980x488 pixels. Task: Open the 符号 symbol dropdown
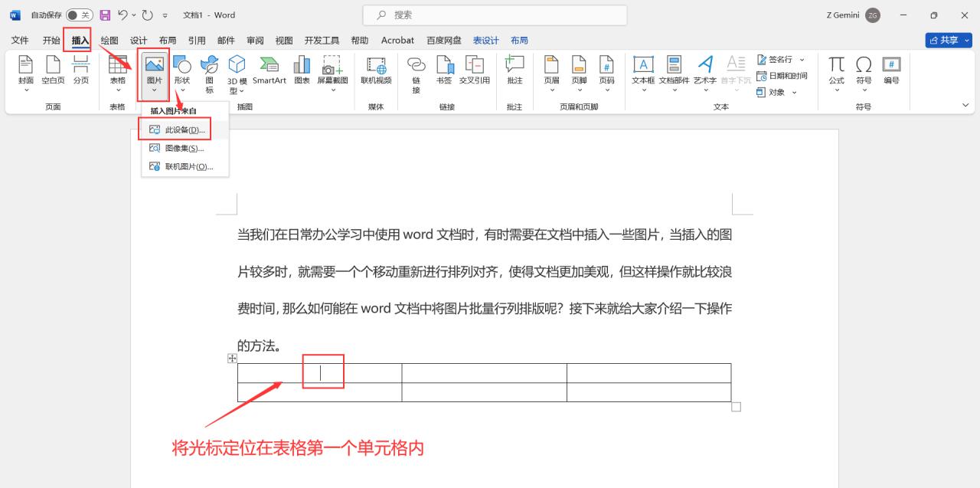tap(864, 74)
